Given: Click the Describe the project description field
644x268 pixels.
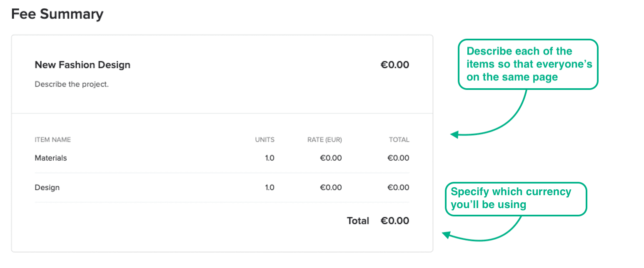Looking at the screenshot, I should [x=72, y=84].
